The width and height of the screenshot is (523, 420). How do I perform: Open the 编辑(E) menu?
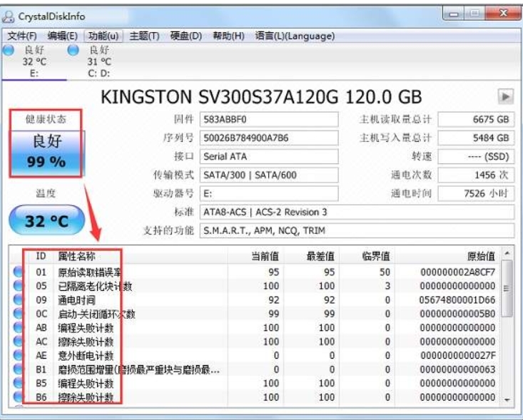click(x=62, y=36)
